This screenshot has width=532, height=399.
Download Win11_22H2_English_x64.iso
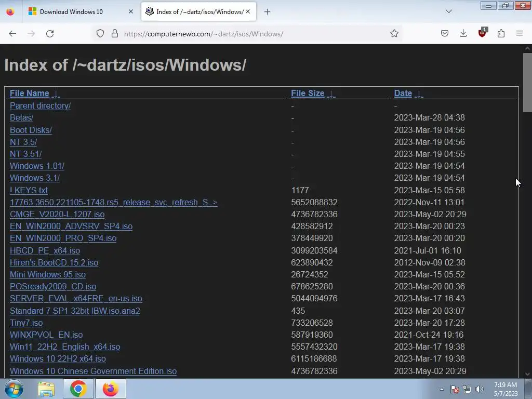click(65, 347)
